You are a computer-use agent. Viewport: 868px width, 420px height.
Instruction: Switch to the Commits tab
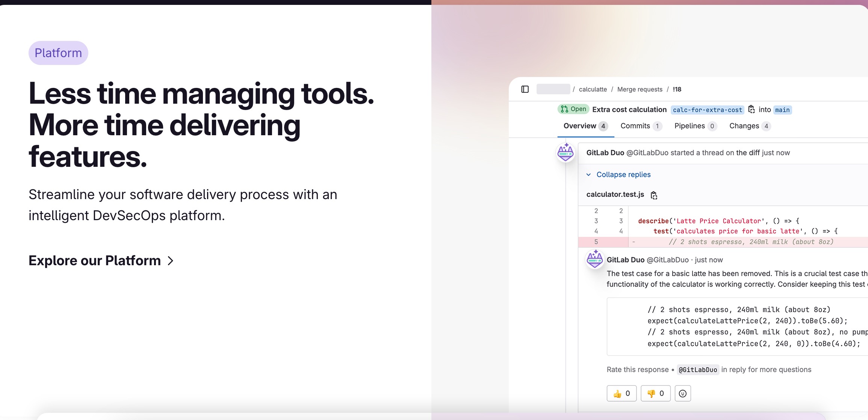coord(635,126)
